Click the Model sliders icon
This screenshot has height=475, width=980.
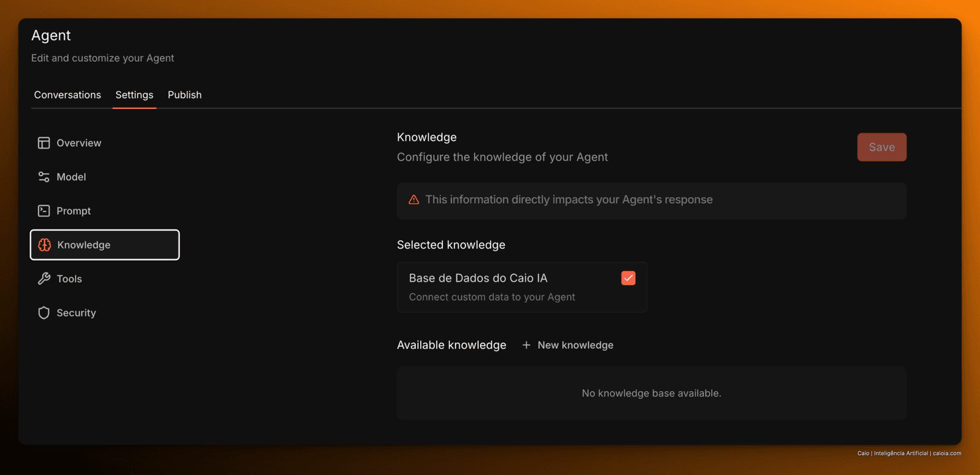tap(43, 177)
